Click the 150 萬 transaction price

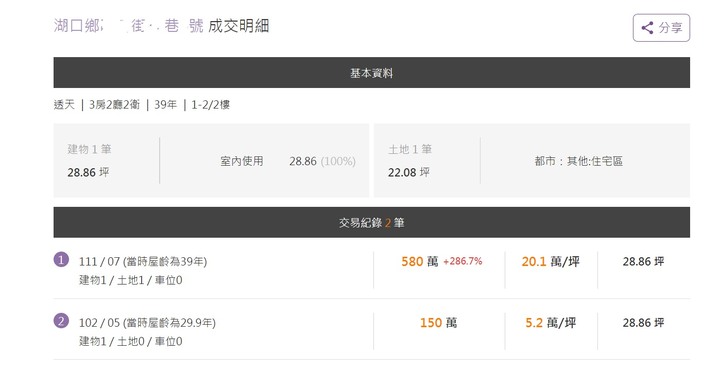click(x=439, y=323)
